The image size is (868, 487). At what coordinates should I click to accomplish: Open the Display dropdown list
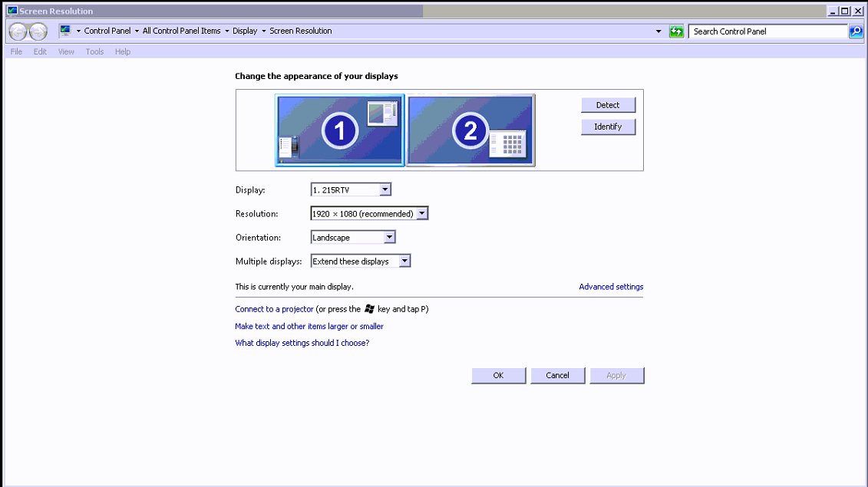pos(385,189)
